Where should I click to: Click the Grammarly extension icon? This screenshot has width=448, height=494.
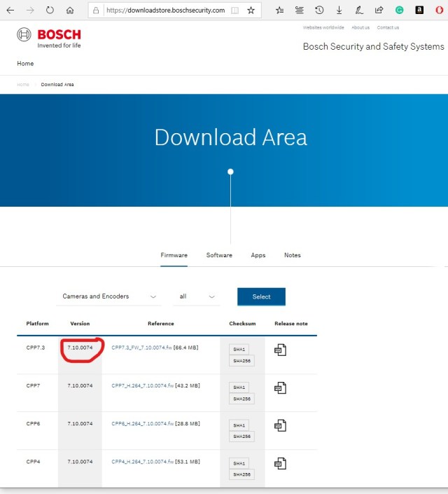point(399,11)
